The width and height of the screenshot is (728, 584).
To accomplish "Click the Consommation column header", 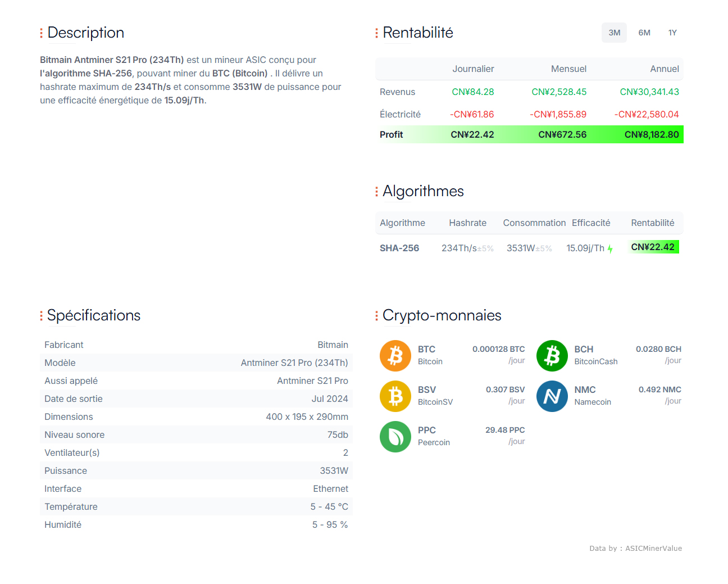I will pos(534,223).
